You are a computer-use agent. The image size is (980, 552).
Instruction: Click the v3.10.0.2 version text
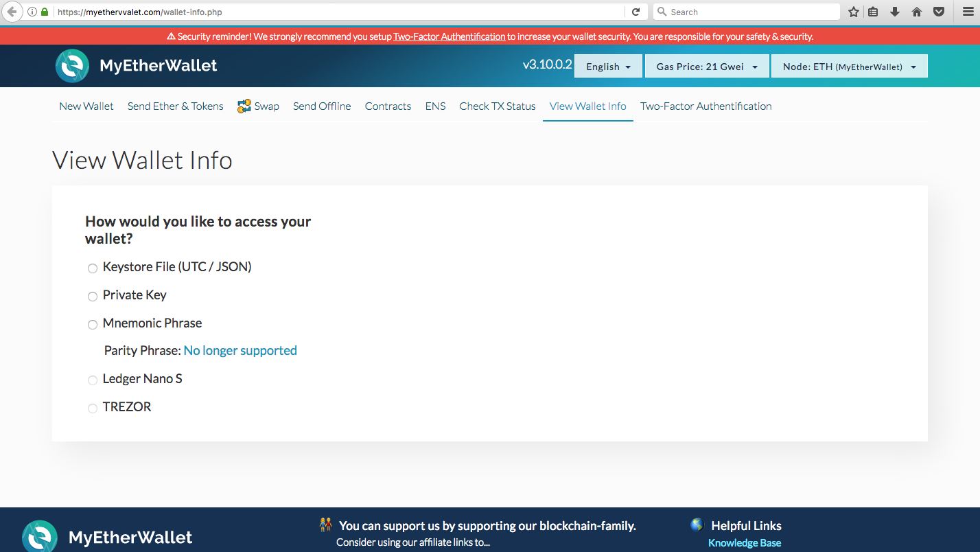(547, 65)
